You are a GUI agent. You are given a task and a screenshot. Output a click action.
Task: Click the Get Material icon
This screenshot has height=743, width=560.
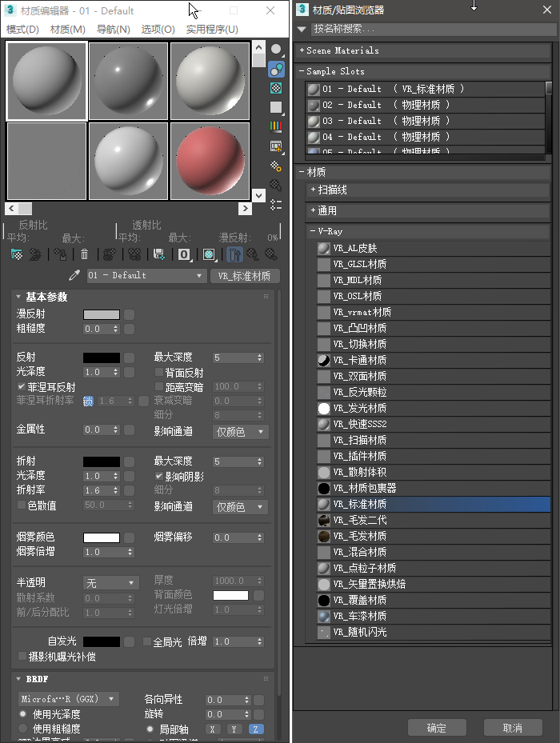(x=17, y=254)
